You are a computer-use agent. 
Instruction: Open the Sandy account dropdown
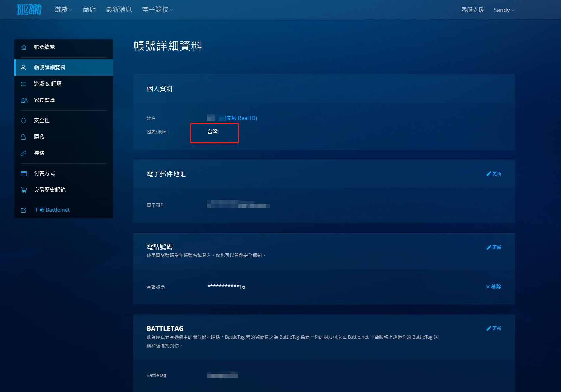pos(503,10)
